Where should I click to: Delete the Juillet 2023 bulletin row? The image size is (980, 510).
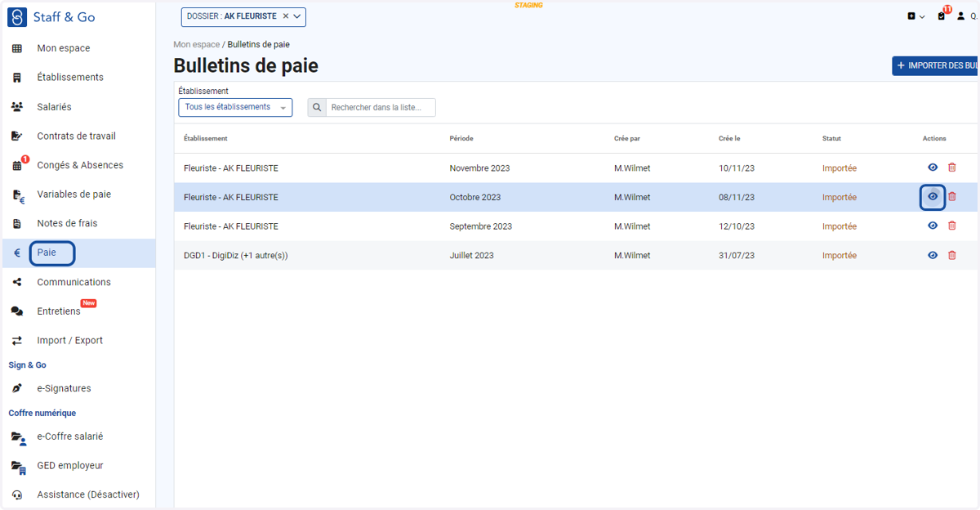coord(951,255)
